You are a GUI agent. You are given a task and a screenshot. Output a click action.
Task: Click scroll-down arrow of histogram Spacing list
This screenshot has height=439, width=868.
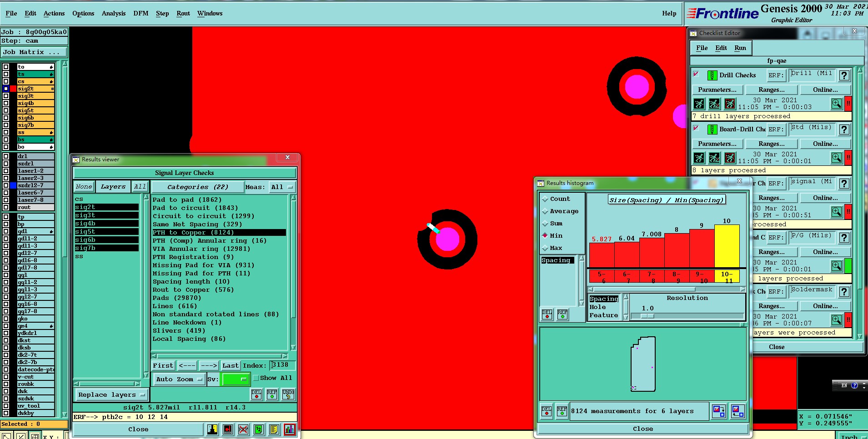coord(582,303)
